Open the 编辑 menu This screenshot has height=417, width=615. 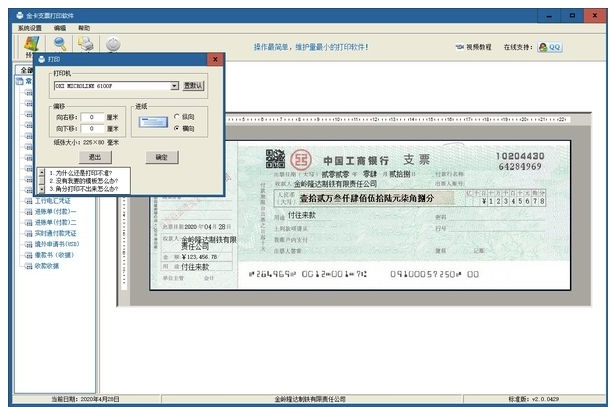[x=59, y=29]
